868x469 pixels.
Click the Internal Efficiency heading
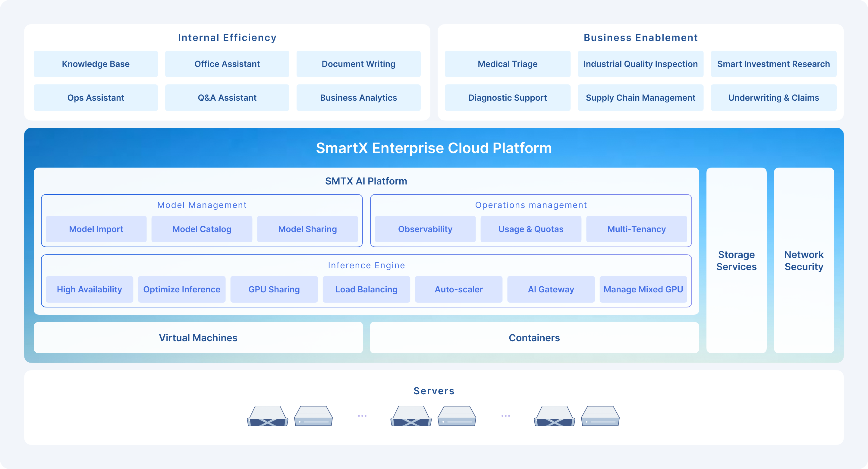click(x=227, y=38)
